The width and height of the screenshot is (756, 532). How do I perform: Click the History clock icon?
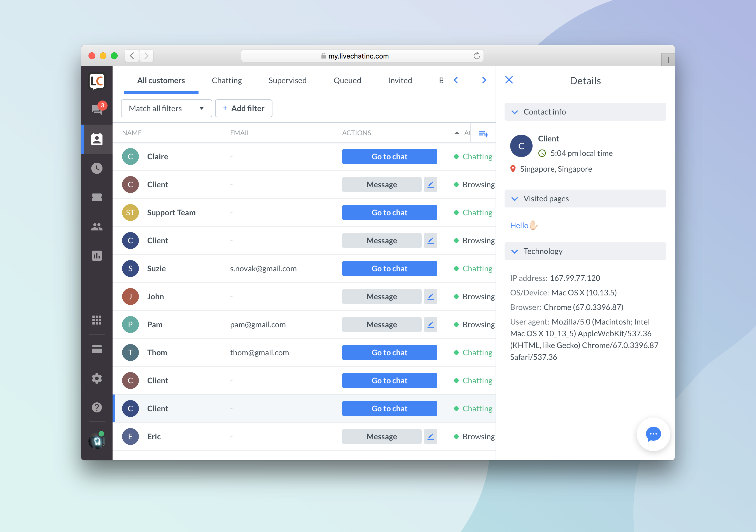[x=96, y=169]
